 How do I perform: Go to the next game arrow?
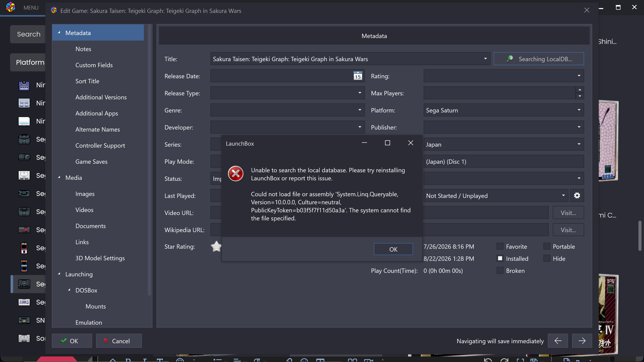click(582, 341)
